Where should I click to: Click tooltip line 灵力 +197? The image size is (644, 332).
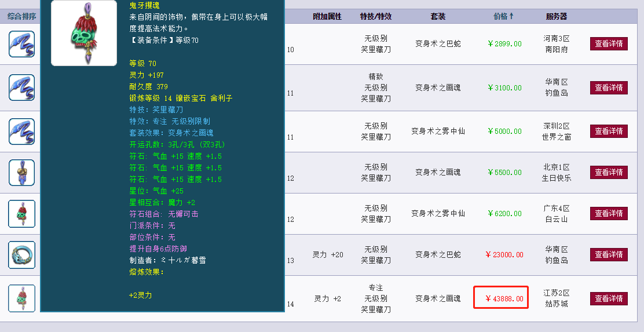[x=147, y=75]
